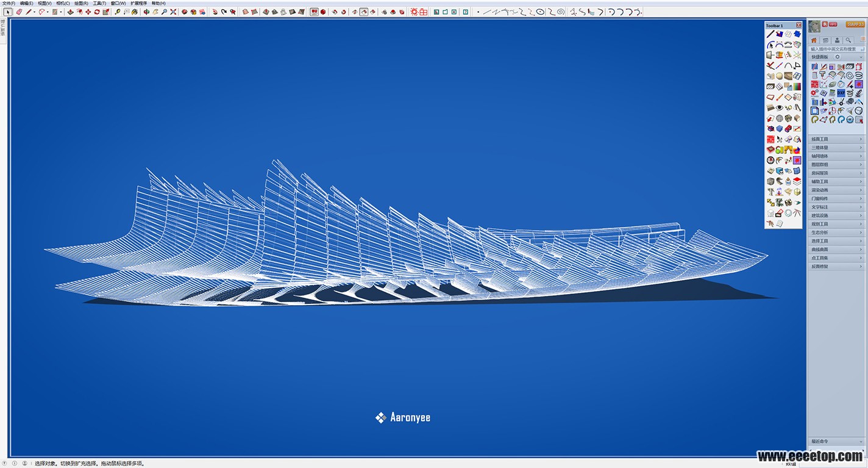This screenshot has width=868, height=468.
Task: Expand the 门窗构件 category
Action: click(836, 198)
